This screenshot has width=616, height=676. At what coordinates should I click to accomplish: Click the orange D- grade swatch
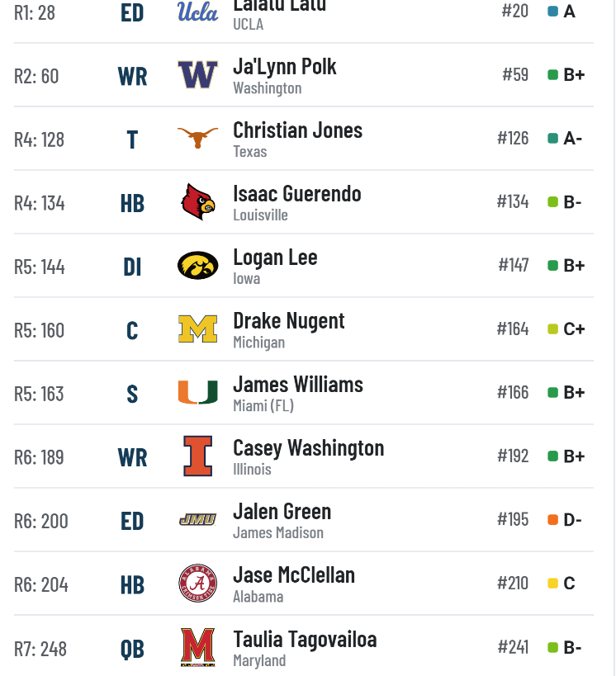pos(553,520)
